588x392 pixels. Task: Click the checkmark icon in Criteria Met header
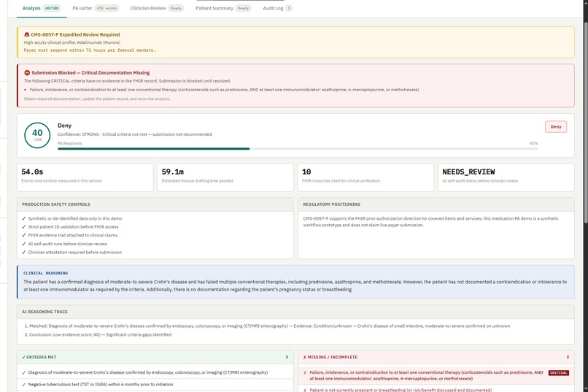coord(23,357)
